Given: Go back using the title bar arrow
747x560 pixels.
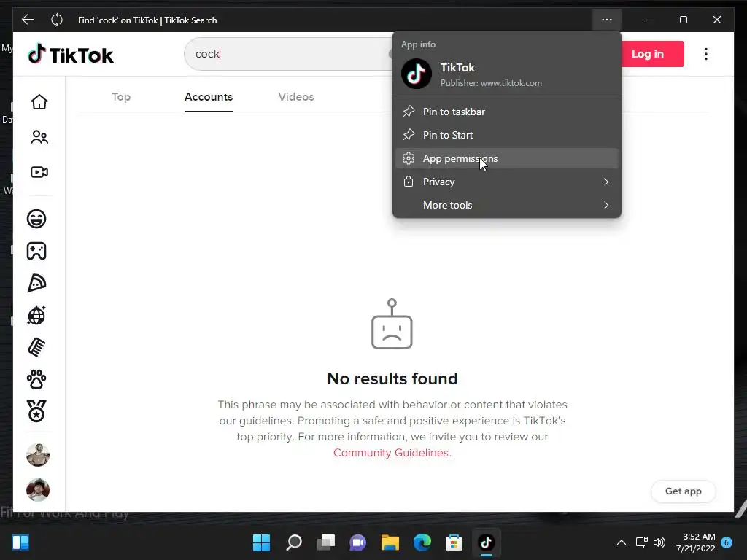Looking at the screenshot, I should tap(28, 20).
